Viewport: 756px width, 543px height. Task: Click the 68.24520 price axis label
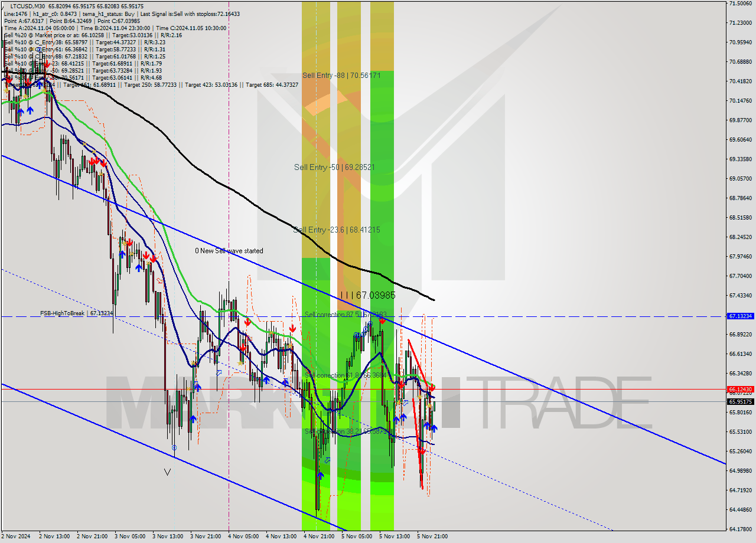pyautogui.click(x=741, y=237)
